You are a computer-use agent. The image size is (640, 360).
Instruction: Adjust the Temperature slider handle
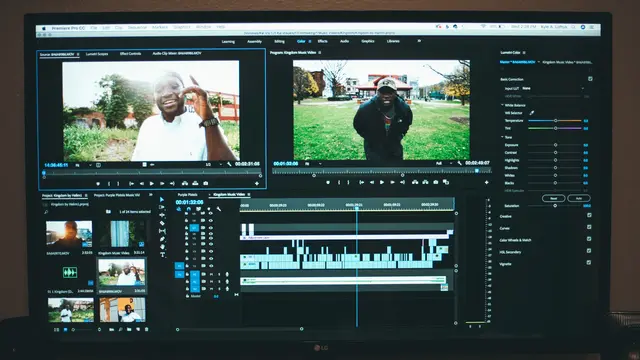coord(556,120)
